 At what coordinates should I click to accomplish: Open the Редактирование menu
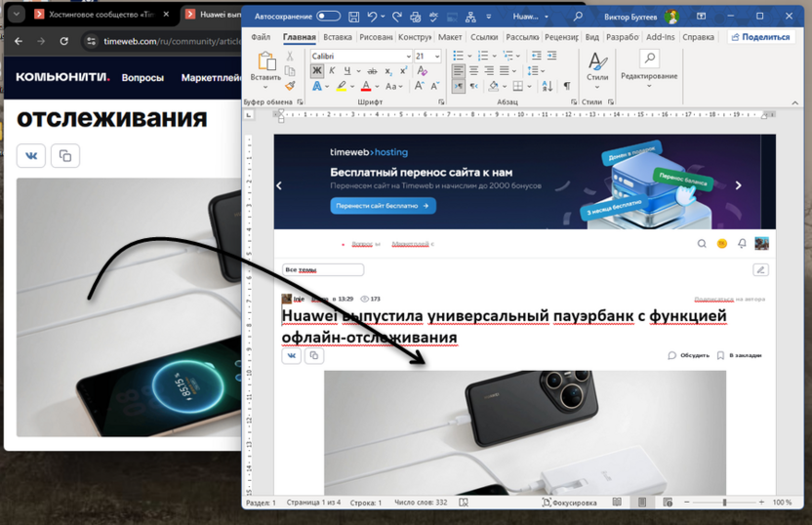649,69
